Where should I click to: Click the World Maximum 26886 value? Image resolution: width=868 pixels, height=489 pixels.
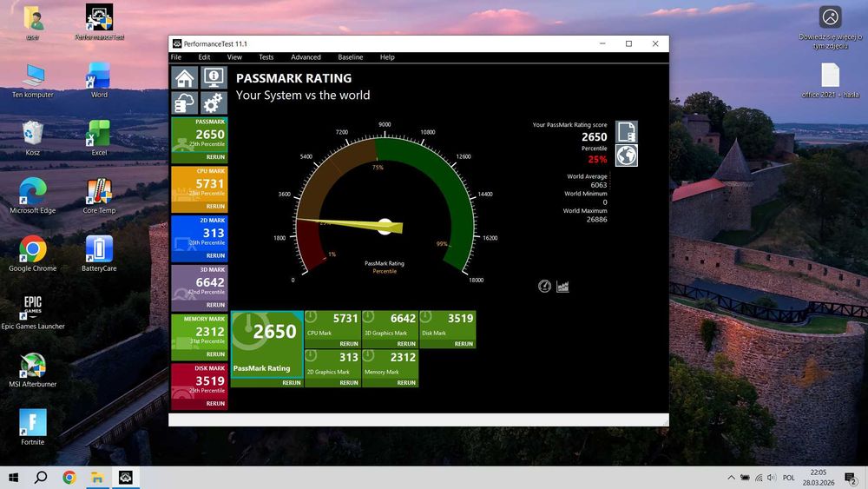pos(597,219)
